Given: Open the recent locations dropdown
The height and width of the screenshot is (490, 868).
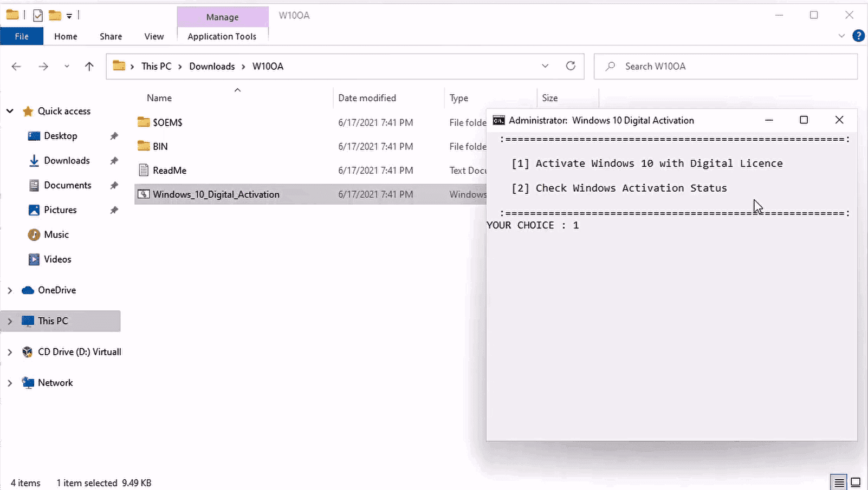Looking at the screenshot, I should point(67,66).
